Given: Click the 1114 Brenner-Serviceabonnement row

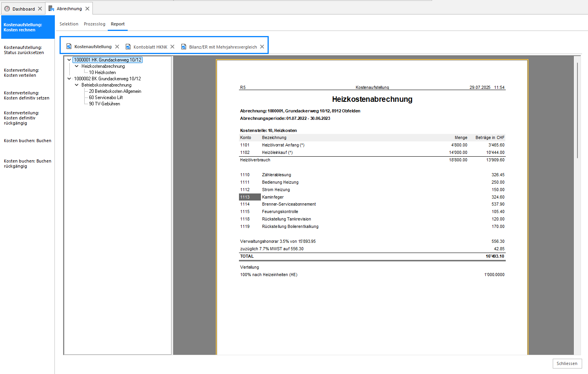Looking at the screenshot, I should point(372,204).
